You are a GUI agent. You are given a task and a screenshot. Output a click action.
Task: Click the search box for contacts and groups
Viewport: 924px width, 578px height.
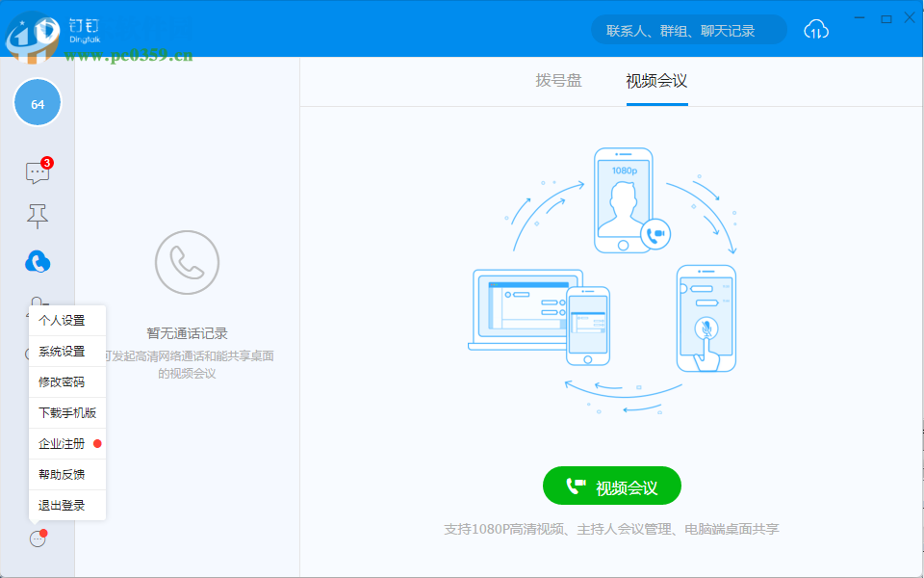pos(689,30)
